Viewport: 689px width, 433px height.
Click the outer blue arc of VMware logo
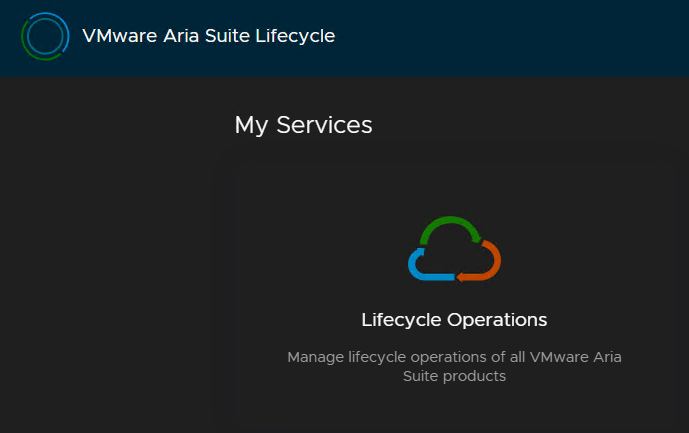(59, 26)
